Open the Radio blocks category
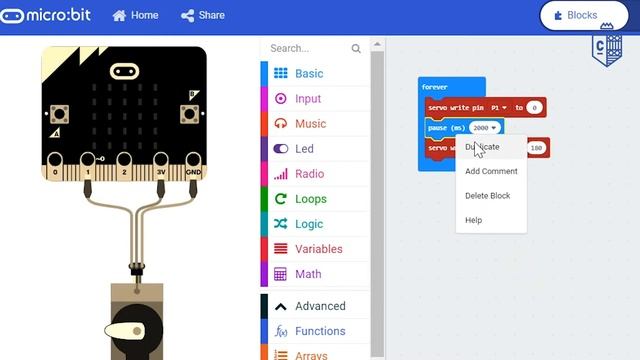Screen dimensions: 640x360 pyautogui.click(x=315, y=174)
